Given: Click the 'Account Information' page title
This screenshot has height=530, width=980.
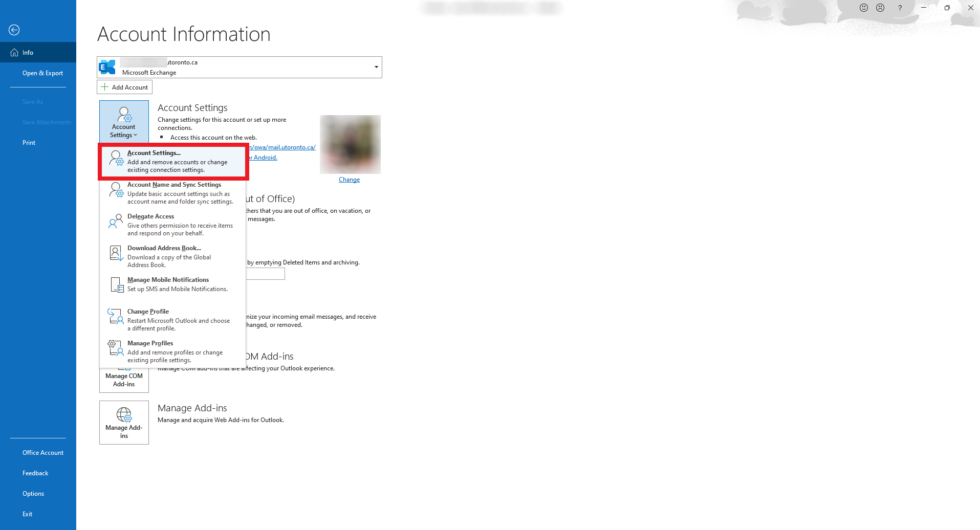Looking at the screenshot, I should (184, 34).
